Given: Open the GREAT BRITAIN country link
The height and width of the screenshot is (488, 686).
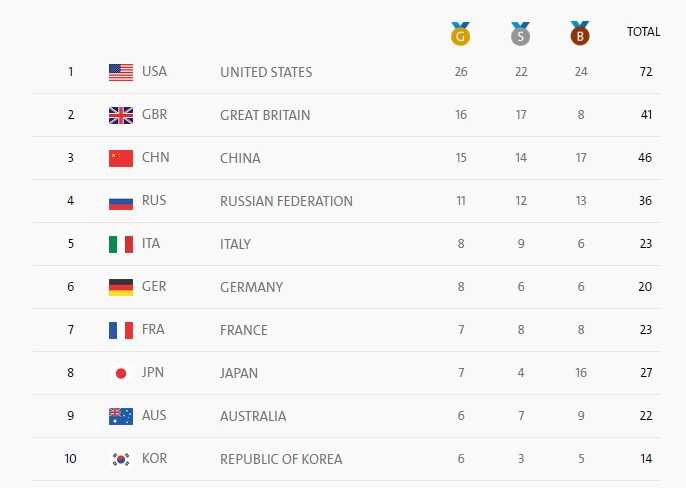Looking at the screenshot, I should coord(265,115).
